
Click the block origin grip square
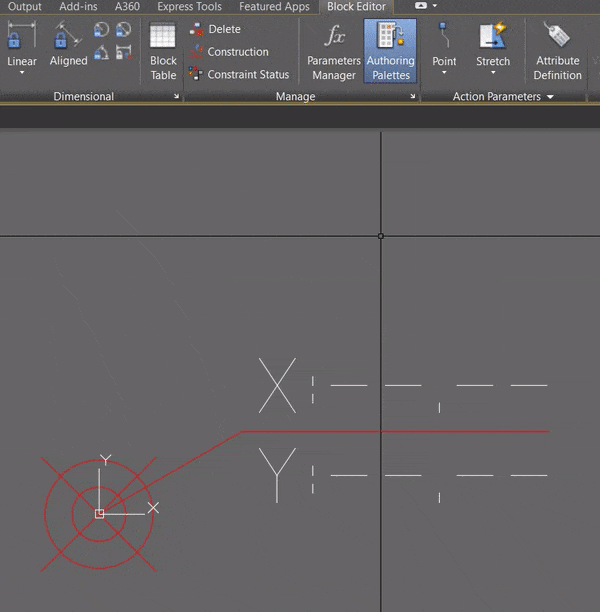pos(100,514)
